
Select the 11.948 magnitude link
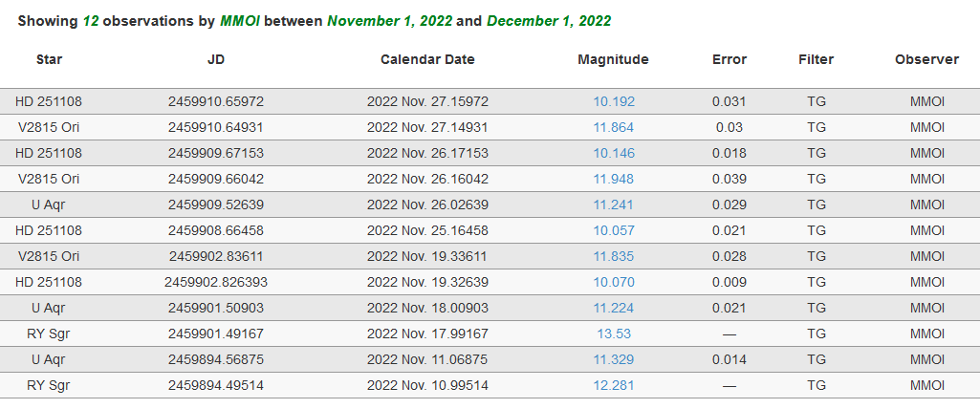click(x=614, y=179)
